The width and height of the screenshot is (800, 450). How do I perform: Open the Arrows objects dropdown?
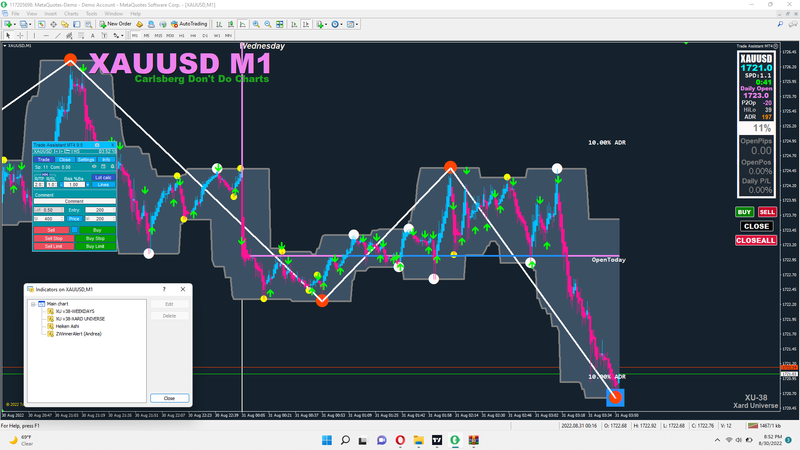[x=118, y=36]
